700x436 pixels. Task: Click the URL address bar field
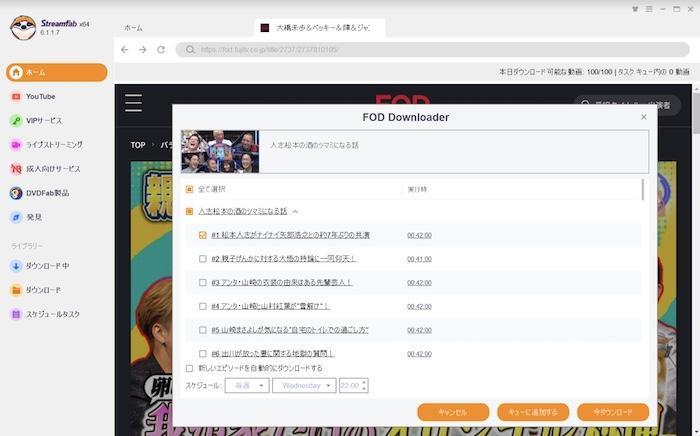[432, 50]
